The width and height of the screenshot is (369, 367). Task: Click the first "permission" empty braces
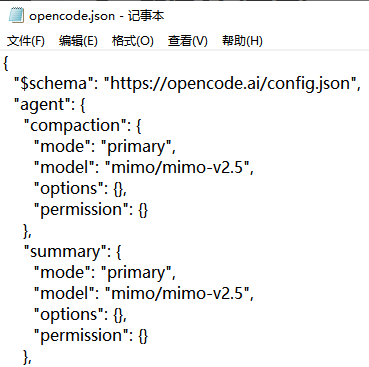click(143, 210)
